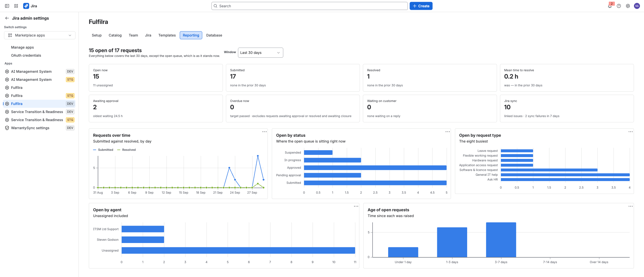Image resolution: width=644 pixels, height=277 pixels.
Task: Switch to the Jira tab
Action: (x=148, y=35)
